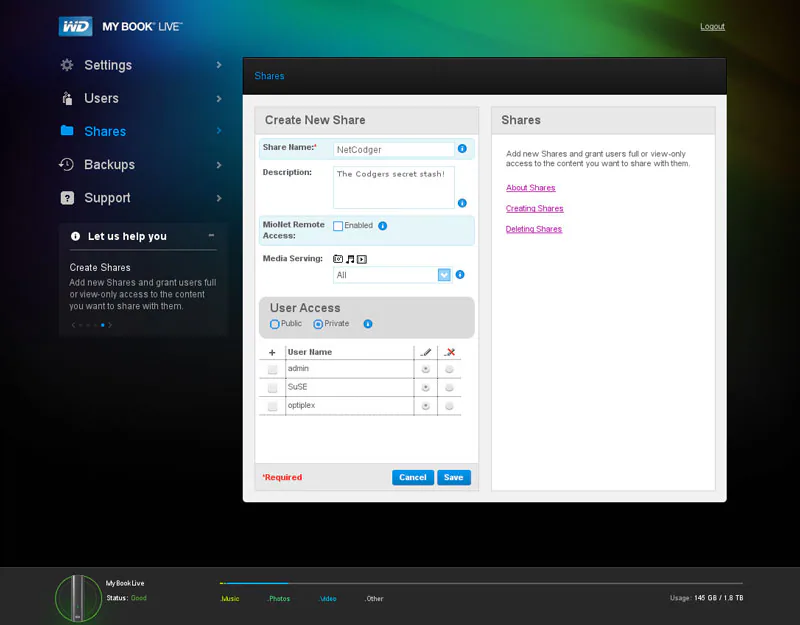Select full access radio for optiplex

point(426,406)
